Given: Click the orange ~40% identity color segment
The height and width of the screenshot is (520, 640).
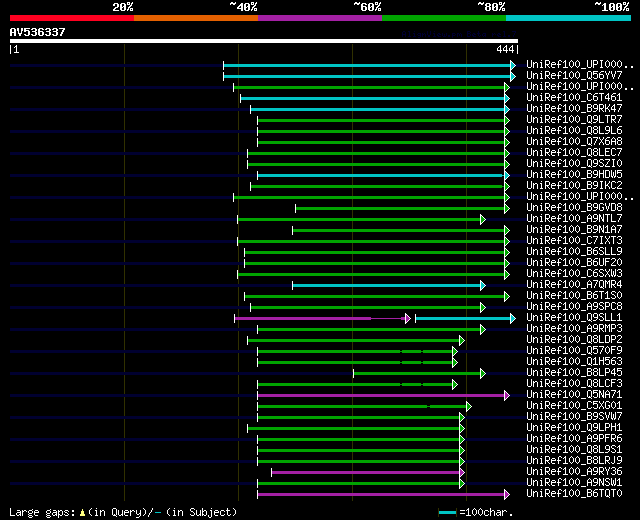Looking at the screenshot, I should coord(196,18).
